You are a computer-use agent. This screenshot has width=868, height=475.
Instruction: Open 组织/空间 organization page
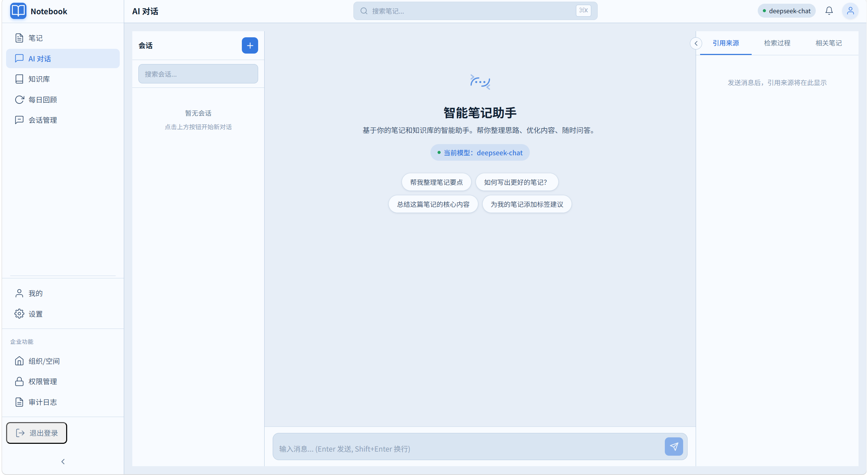pyautogui.click(x=63, y=361)
